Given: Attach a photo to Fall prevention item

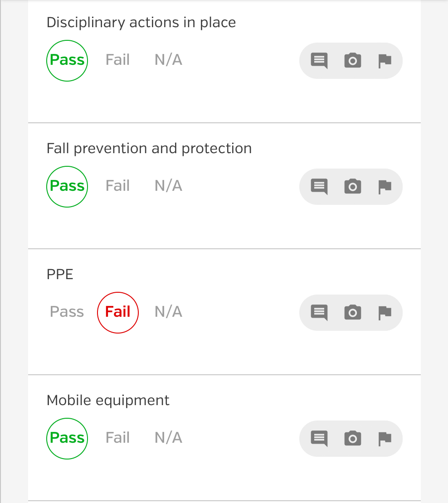Looking at the screenshot, I should [353, 186].
